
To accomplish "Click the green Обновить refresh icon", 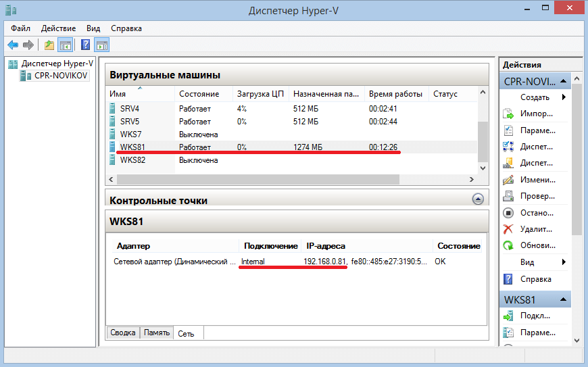I will 508,245.
